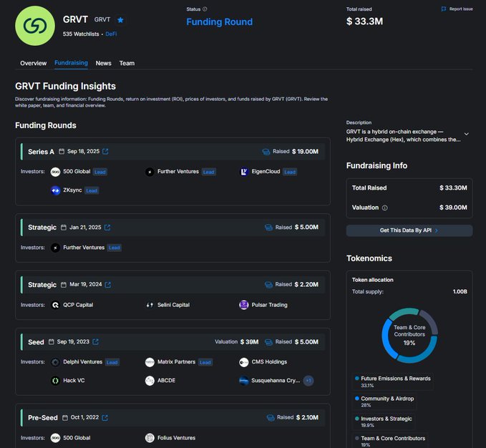Click the Series A round title
Viewport: 486px width, 448px height.
(x=41, y=152)
